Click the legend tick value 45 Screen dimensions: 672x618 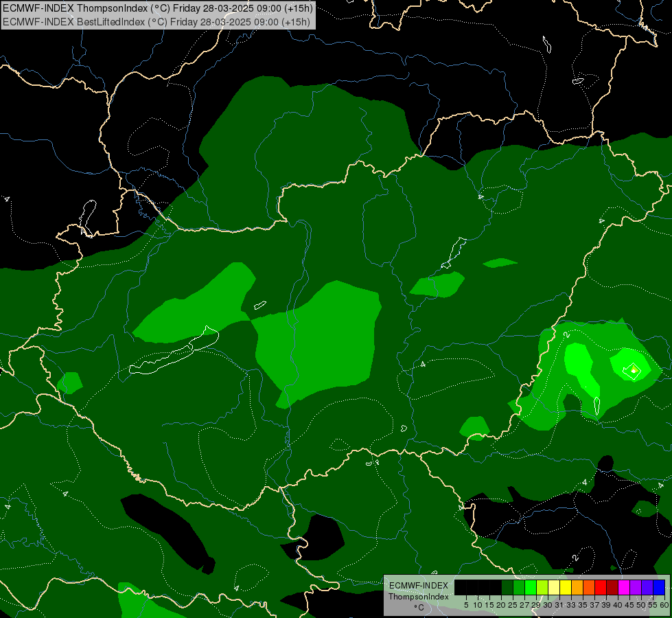(629, 605)
